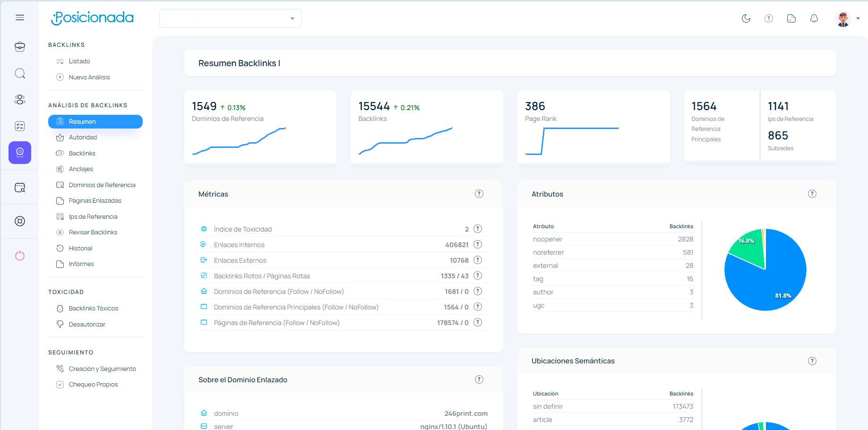Click help icon on Métricas card header

479,194
